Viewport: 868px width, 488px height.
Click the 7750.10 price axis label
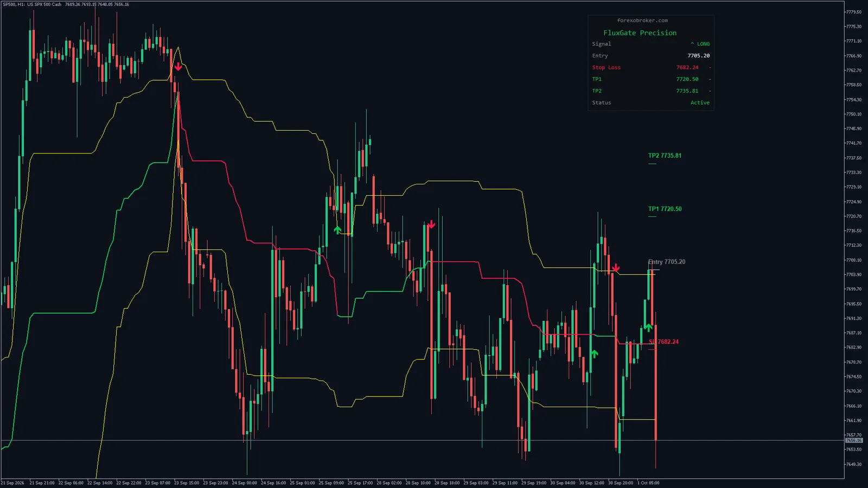854,114
